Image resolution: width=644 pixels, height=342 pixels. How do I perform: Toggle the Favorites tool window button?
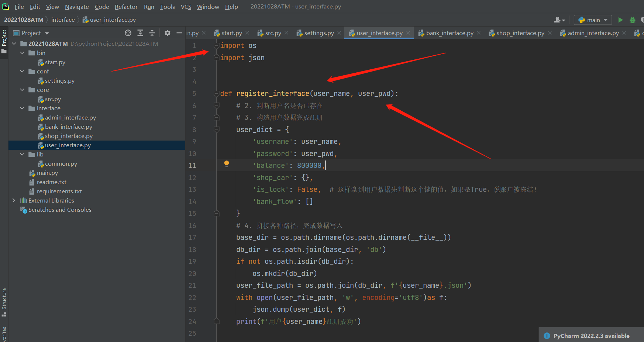[x=4, y=334]
